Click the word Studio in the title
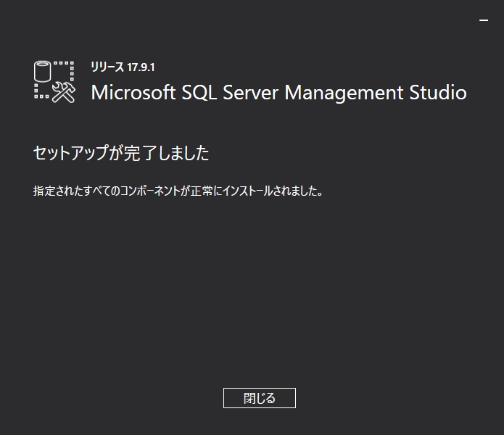The width and height of the screenshot is (504, 435). 438,93
